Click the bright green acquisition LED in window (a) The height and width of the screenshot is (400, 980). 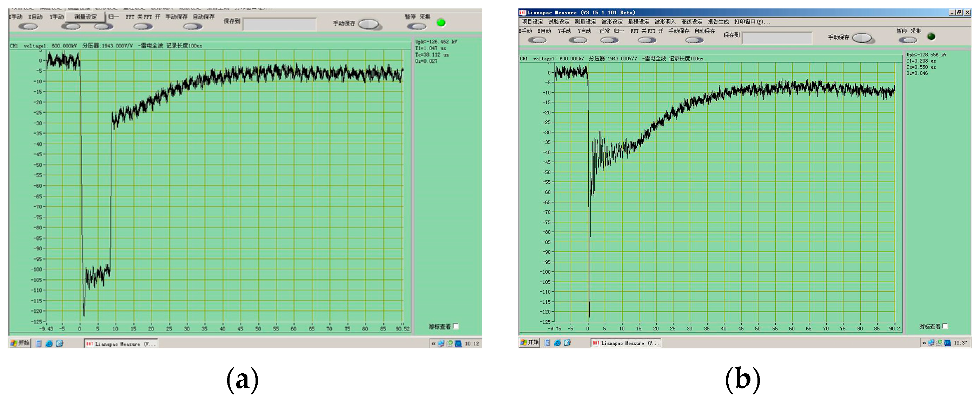pos(441,23)
